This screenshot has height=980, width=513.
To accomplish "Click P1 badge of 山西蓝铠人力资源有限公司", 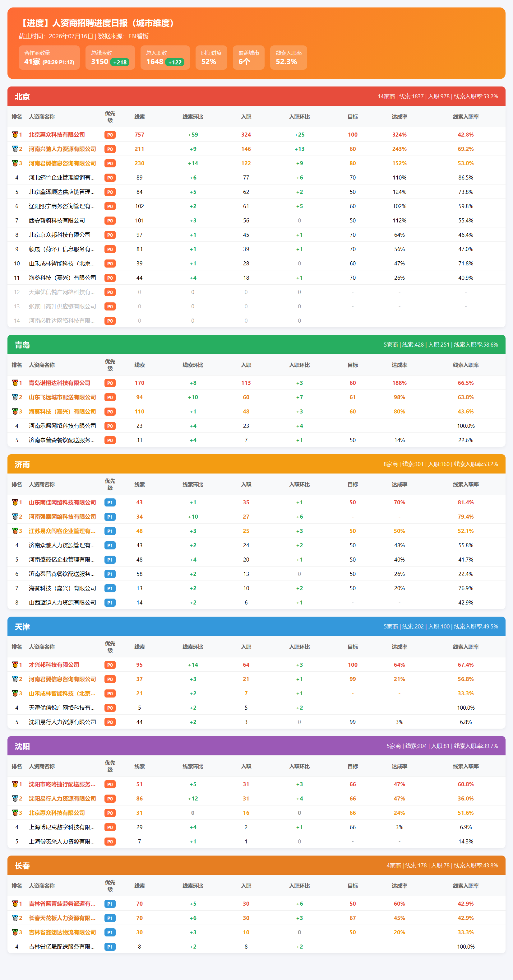I will point(110,603).
